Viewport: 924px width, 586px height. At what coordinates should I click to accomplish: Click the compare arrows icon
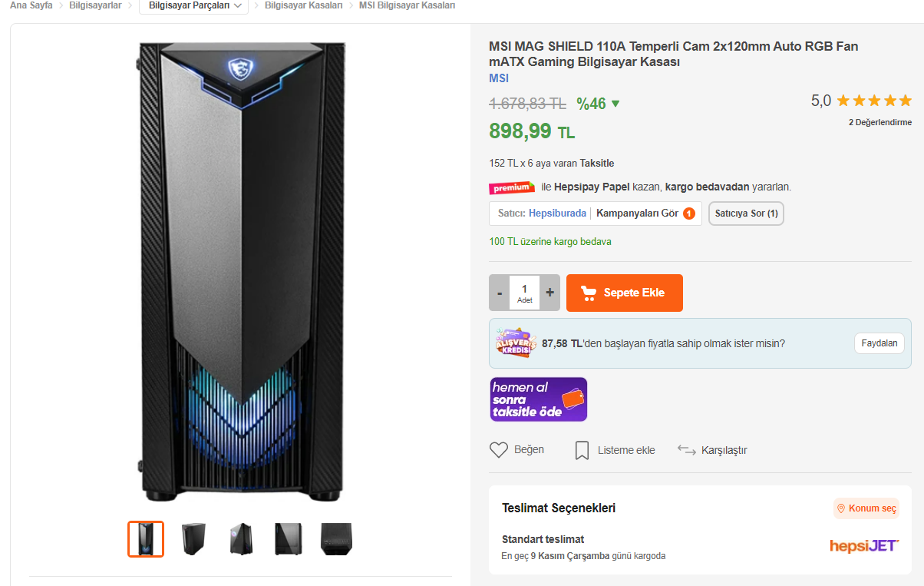[x=686, y=450]
